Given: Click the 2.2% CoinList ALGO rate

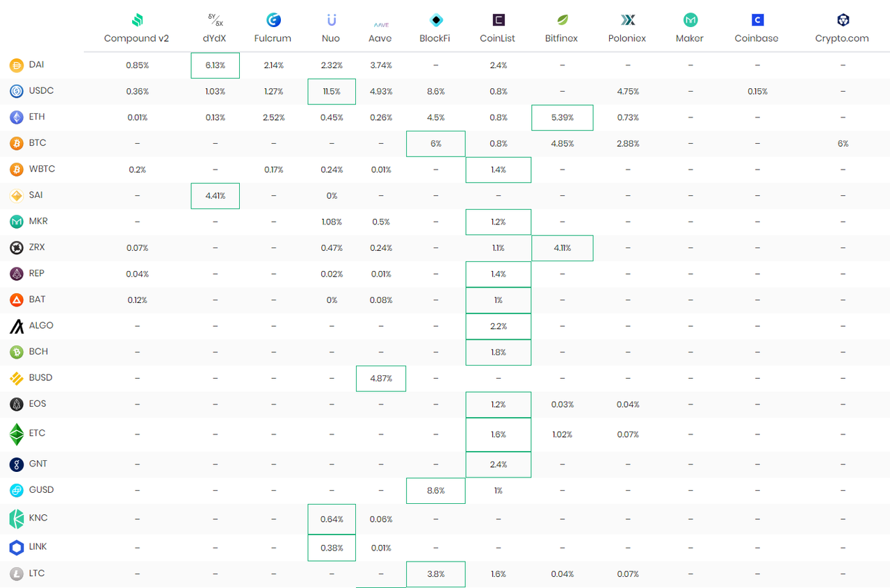Looking at the screenshot, I should coord(499,326).
